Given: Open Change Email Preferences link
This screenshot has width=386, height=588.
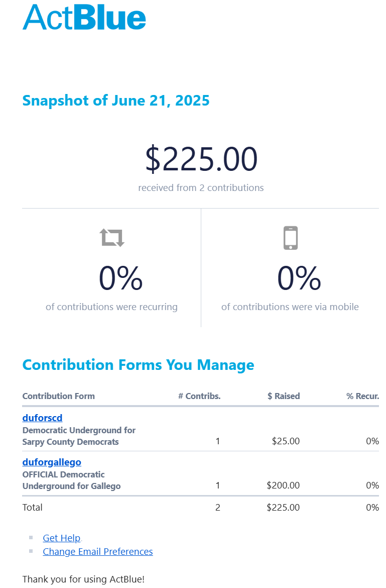Looking at the screenshot, I should (98, 551).
